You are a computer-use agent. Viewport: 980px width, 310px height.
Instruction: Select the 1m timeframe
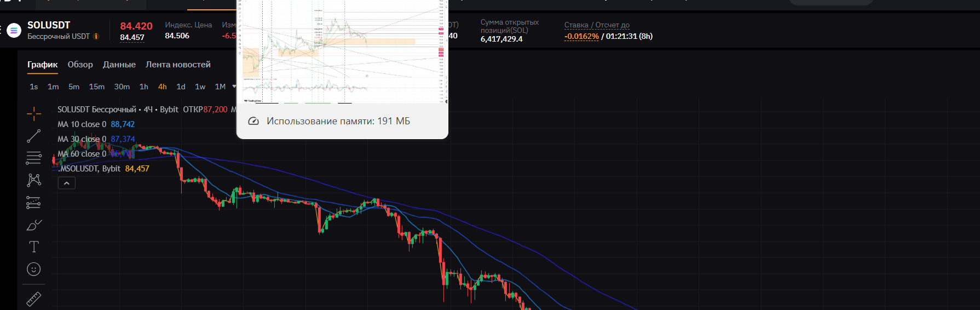pos(53,87)
